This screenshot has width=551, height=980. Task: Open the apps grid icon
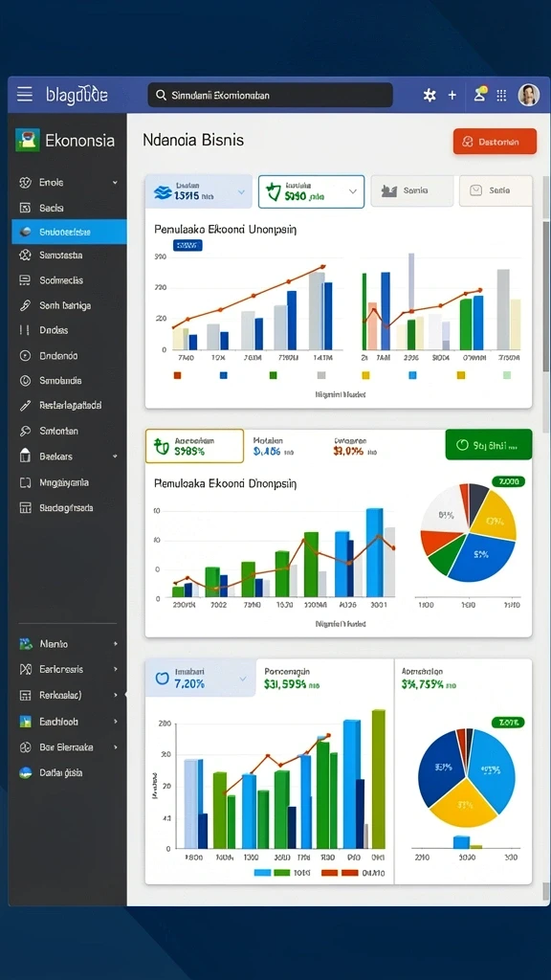point(501,95)
